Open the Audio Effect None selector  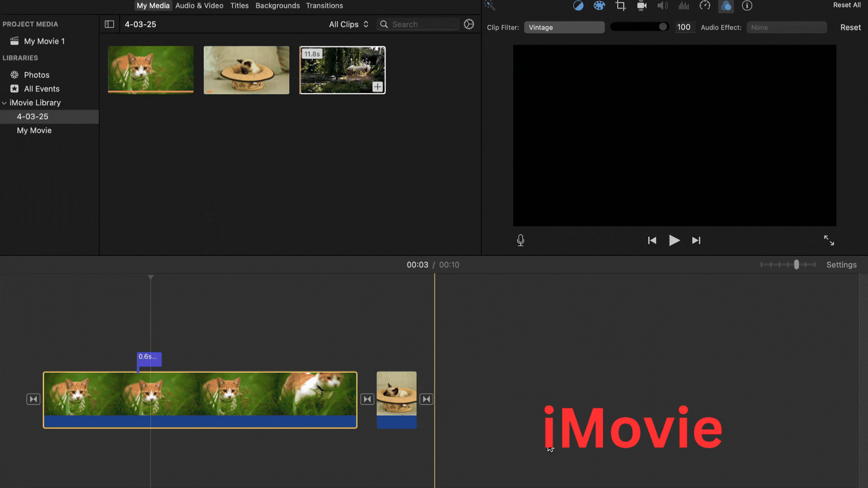pos(787,27)
